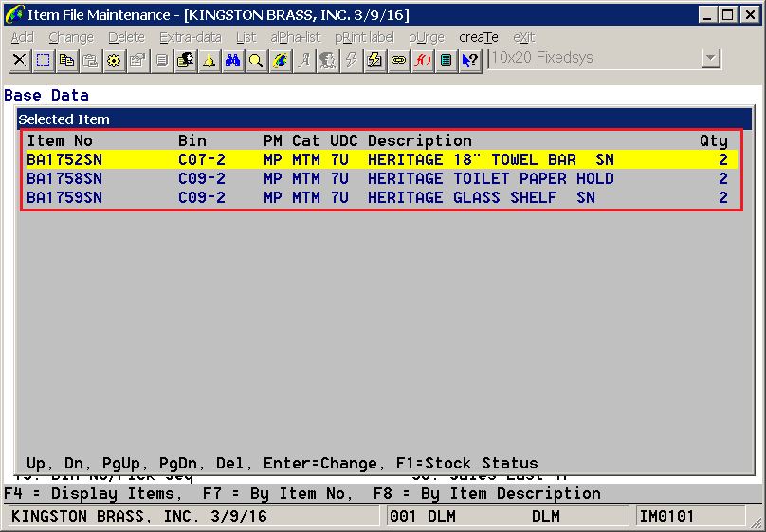This screenshot has width=766, height=532.
Task: Click the Qty column header
Action: coord(714,140)
